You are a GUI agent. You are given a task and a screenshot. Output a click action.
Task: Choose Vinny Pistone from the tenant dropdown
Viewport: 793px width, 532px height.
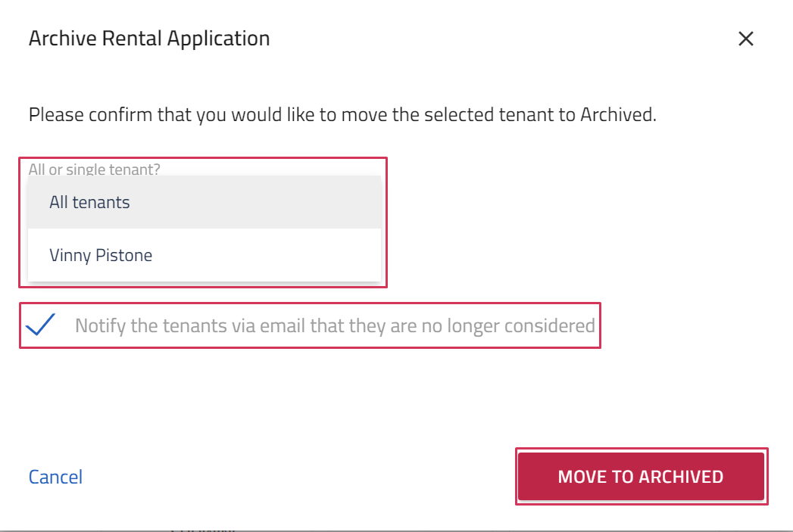(x=204, y=255)
